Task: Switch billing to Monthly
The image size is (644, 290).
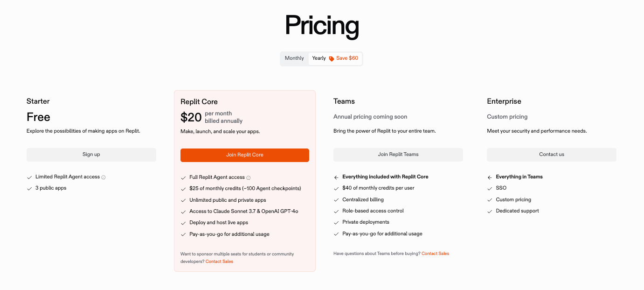Action: [294, 58]
